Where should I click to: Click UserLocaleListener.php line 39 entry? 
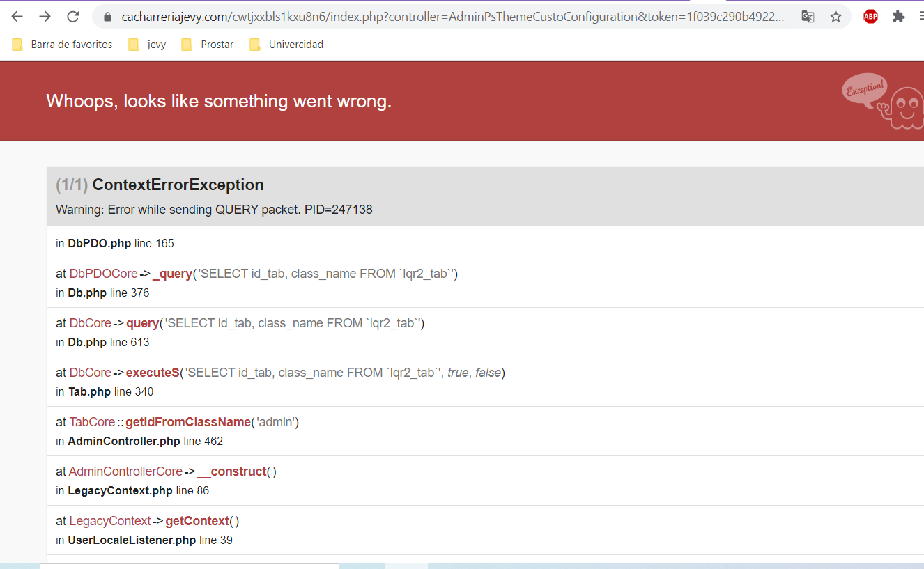(x=144, y=540)
